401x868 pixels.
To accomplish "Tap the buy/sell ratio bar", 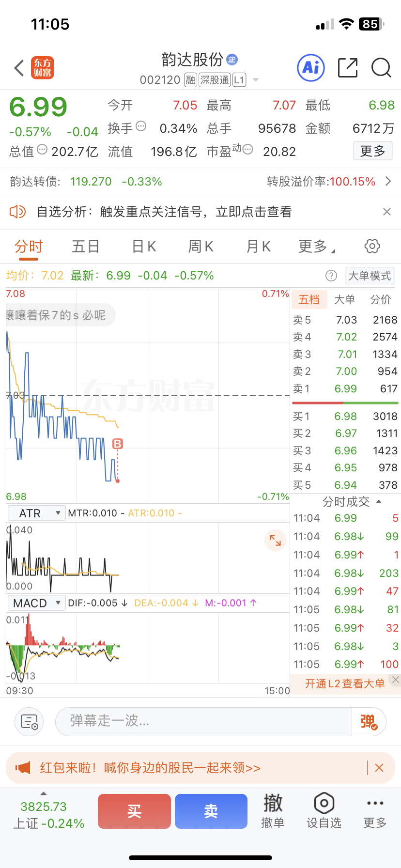I will coord(345,403).
